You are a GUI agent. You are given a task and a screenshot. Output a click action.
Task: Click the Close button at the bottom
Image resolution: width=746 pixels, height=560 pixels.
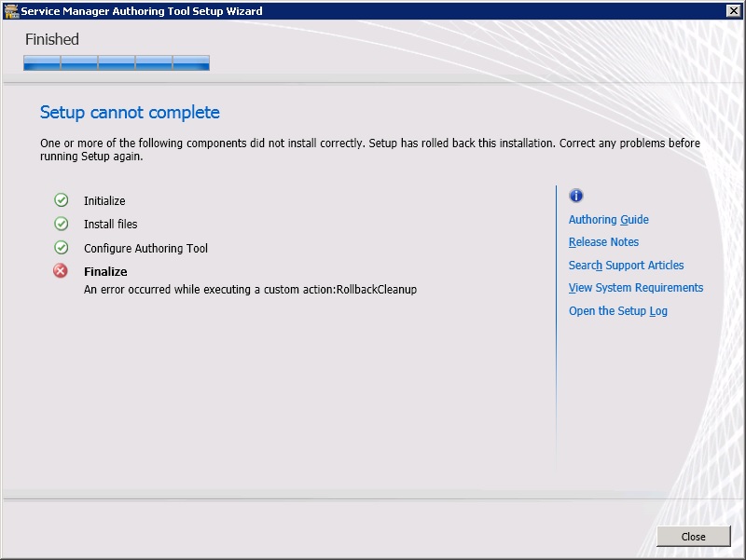click(x=693, y=536)
